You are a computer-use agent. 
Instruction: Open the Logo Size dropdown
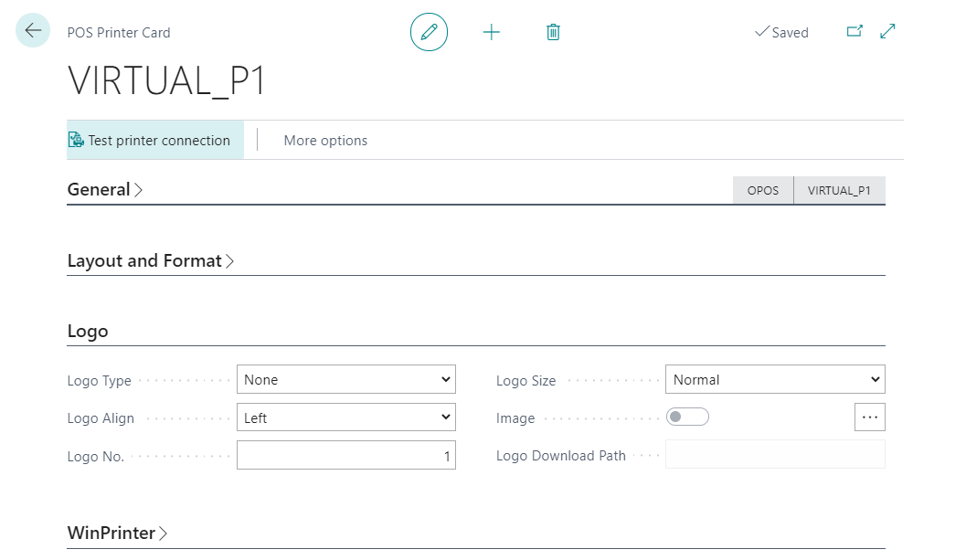tap(774, 379)
